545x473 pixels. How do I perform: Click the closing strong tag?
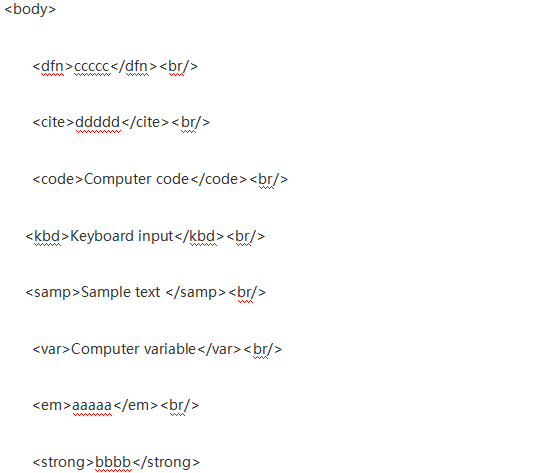tap(166, 462)
